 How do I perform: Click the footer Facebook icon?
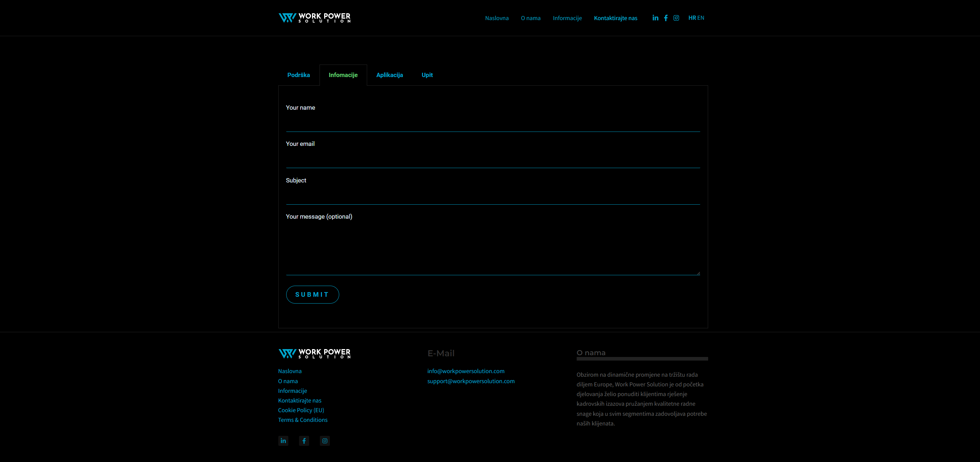click(x=304, y=441)
